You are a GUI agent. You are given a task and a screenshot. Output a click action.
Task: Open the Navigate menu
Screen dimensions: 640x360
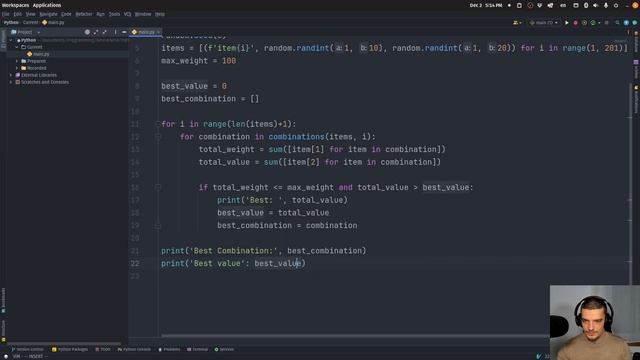pos(49,14)
